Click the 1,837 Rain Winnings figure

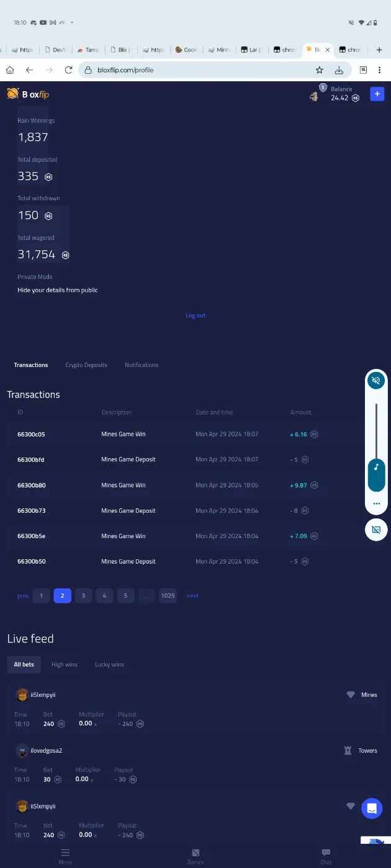coord(33,138)
